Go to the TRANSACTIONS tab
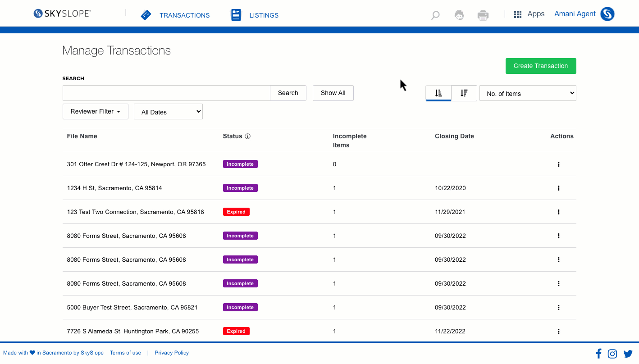The width and height of the screenshot is (639, 364). pyautogui.click(x=184, y=15)
